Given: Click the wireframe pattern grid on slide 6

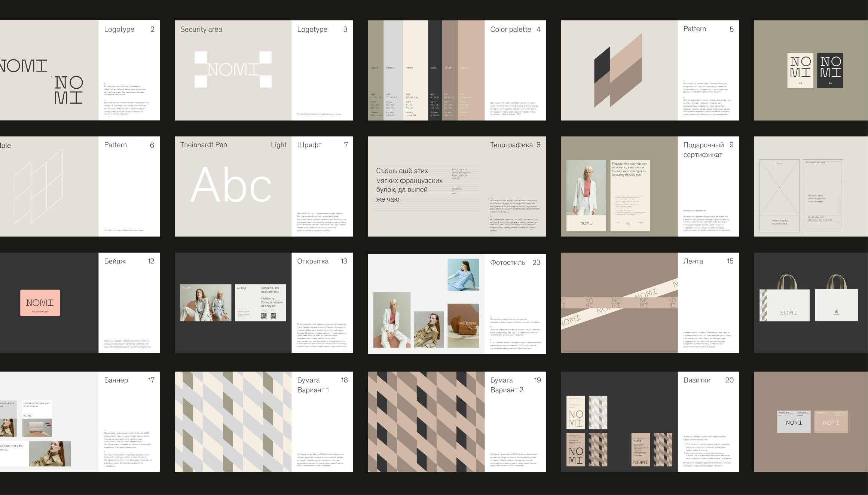Looking at the screenshot, I should coord(39,187).
